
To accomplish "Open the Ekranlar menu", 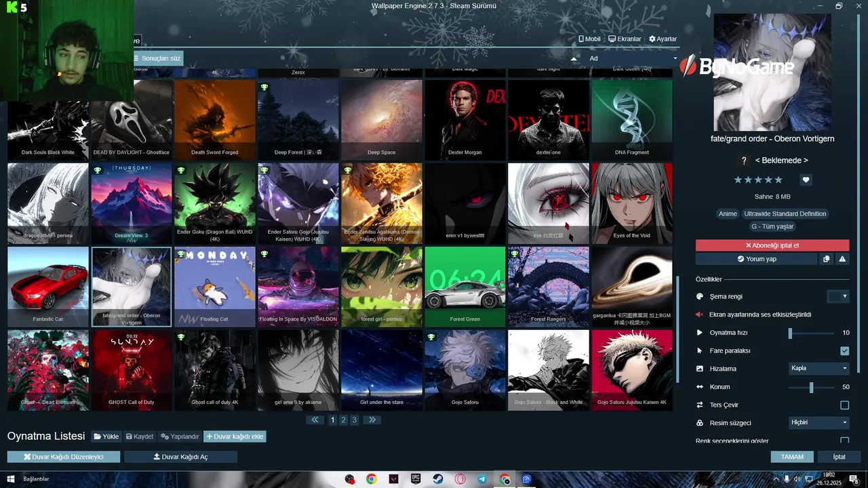I will tap(625, 39).
